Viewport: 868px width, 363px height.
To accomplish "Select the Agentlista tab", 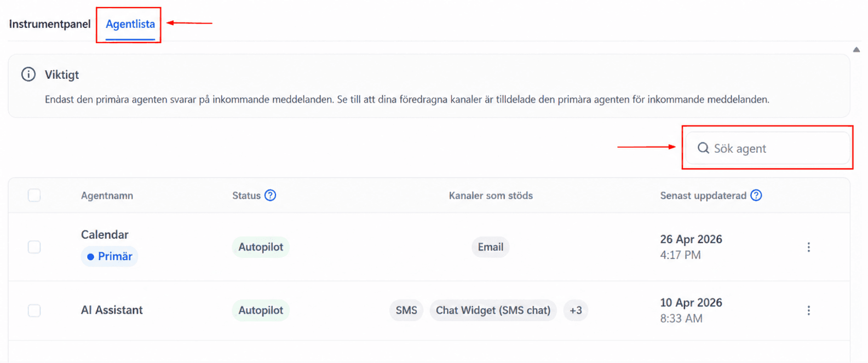I will [x=130, y=24].
